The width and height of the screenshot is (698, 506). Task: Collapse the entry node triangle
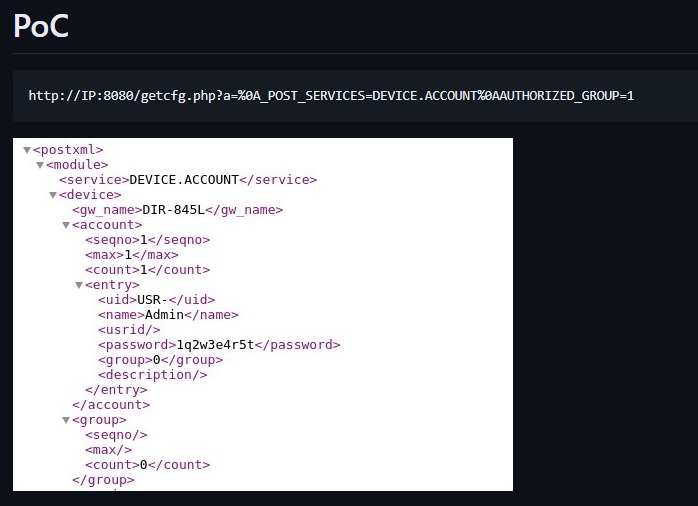(x=79, y=285)
